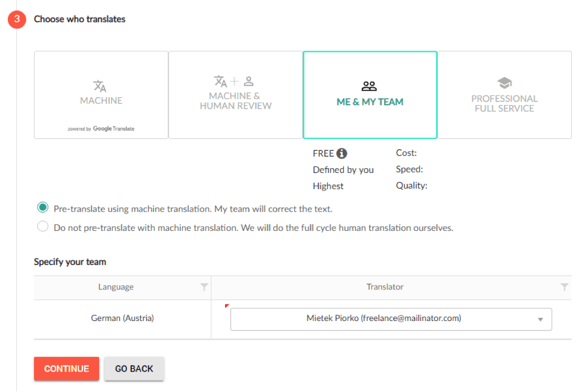Click the powered by Google Translate label
Viewport: 585px width, 392px height.
(x=101, y=129)
